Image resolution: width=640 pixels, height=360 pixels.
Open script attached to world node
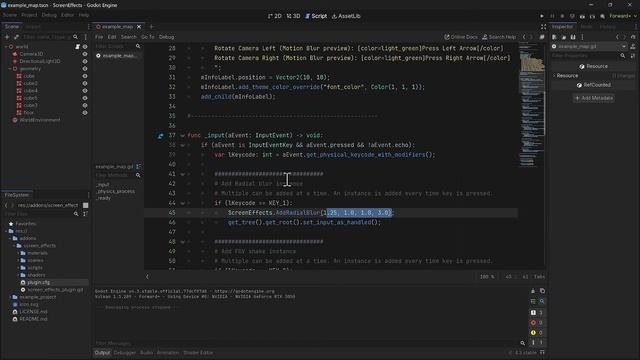coord(77,47)
